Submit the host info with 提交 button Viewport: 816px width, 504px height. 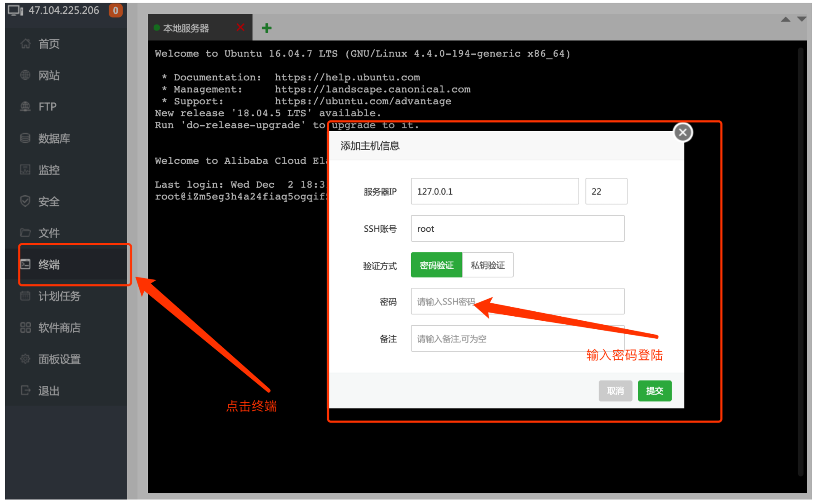[x=654, y=390]
